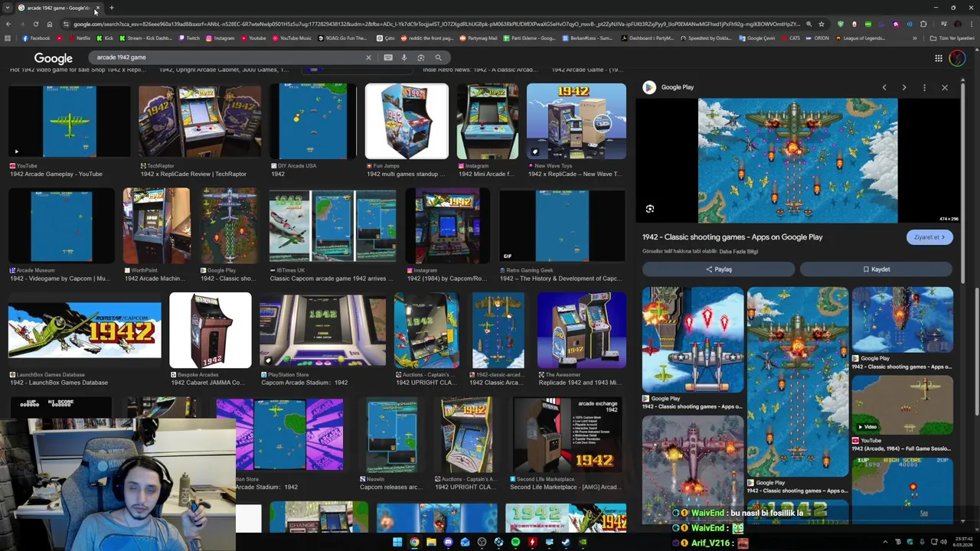Reload the page with refresh icon
Viewport: 980px width, 551px height.
tap(36, 24)
